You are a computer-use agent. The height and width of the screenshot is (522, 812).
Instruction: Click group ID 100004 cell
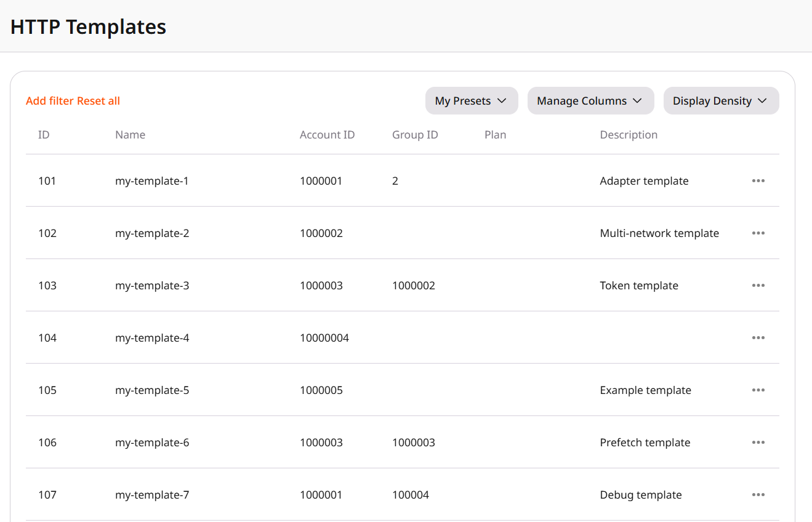click(x=411, y=495)
